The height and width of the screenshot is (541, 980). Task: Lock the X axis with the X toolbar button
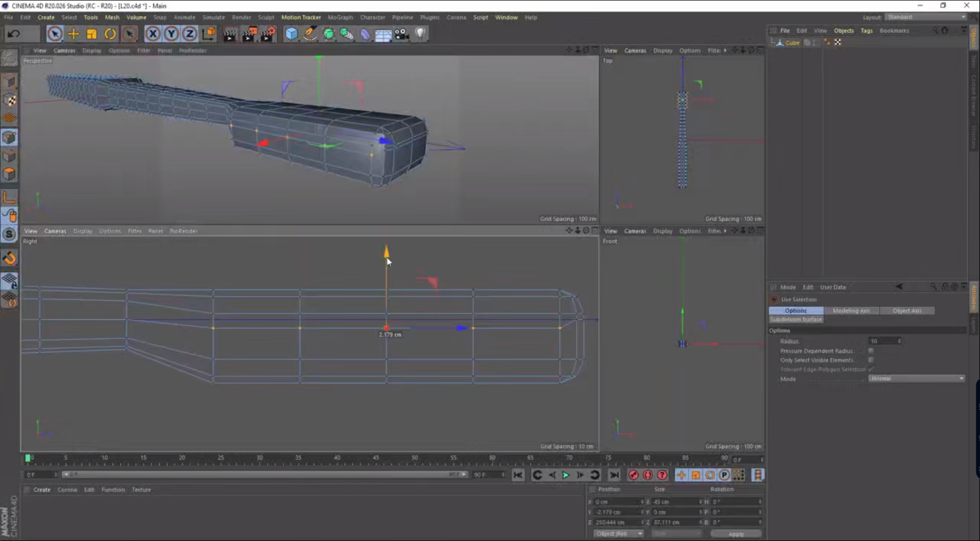[x=152, y=34]
